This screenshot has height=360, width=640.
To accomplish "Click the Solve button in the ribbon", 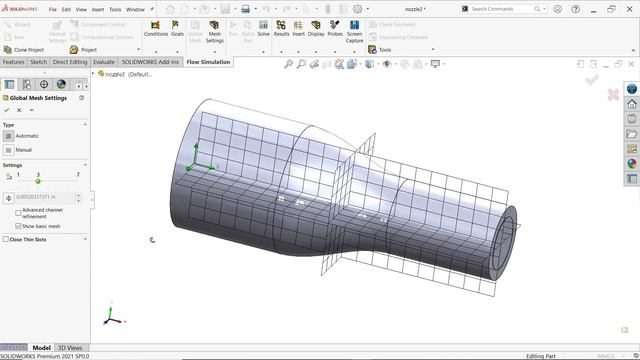I will click(x=263, y=29).
